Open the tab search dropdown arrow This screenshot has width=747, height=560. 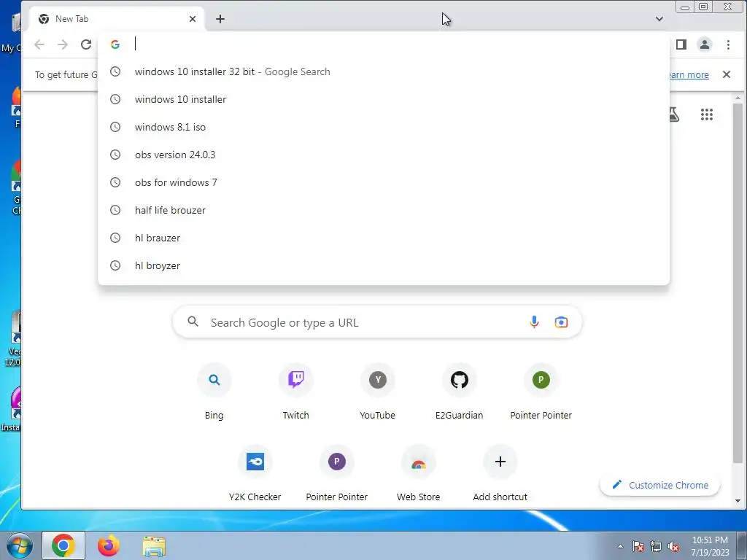[659, 19]
